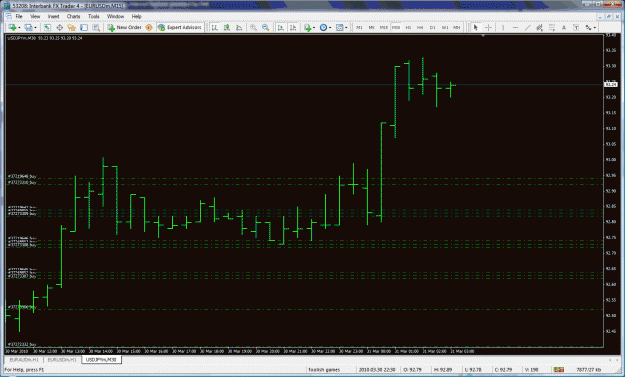Click the Arrows objects icon
The width and height of the screenshot is (625, 377).
click(x=588, y=27)
